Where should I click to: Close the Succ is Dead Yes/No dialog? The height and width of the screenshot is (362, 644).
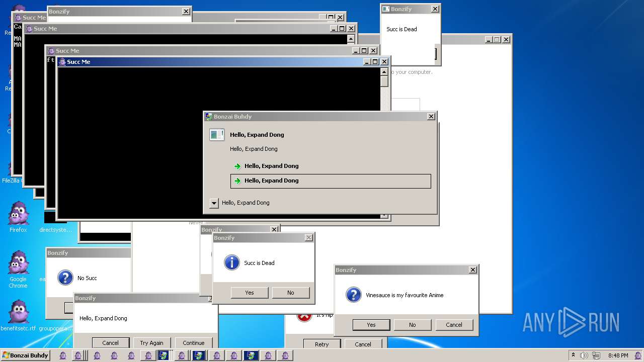point(309,238)
